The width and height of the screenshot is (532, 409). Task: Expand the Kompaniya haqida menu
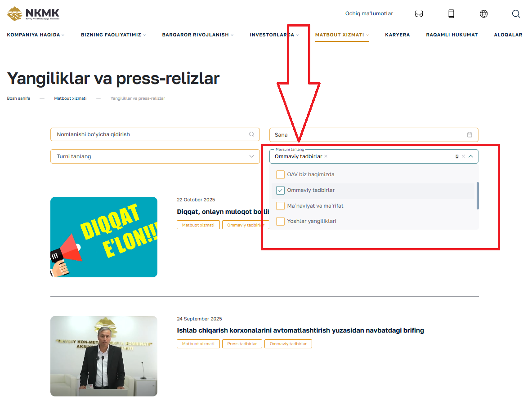(36, 35)
